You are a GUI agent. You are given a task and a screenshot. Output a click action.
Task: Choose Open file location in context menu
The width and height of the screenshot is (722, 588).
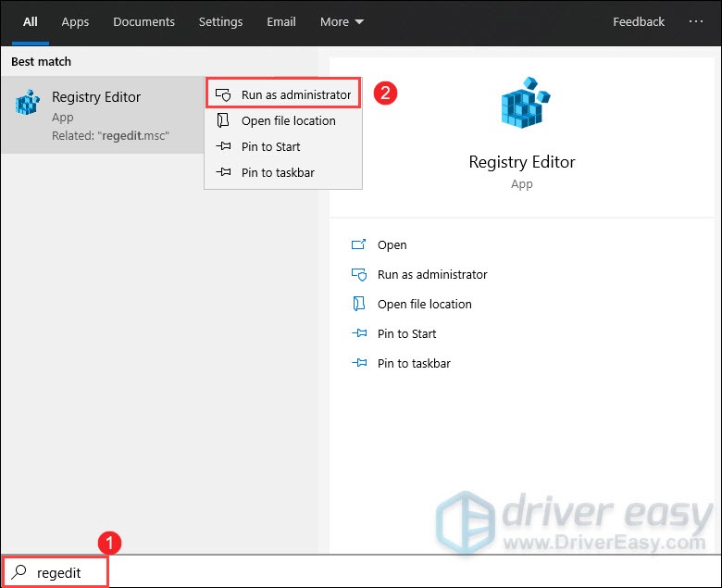coord(283,120)
